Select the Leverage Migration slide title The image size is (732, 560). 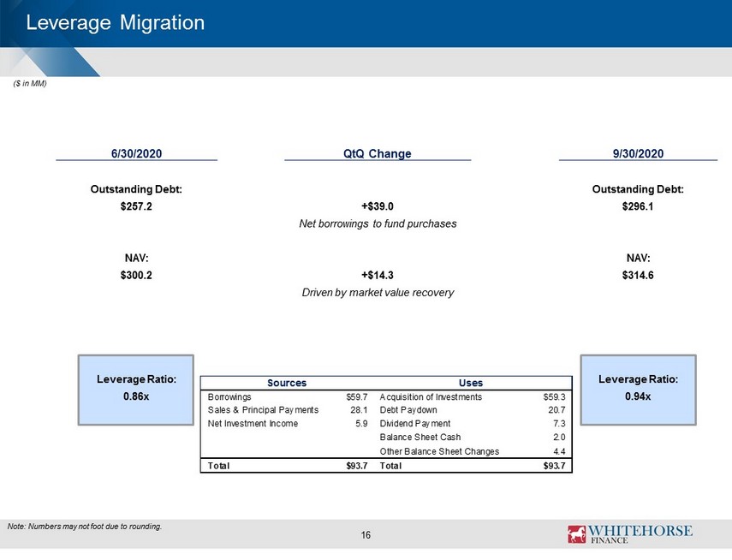tap(116, 23)
